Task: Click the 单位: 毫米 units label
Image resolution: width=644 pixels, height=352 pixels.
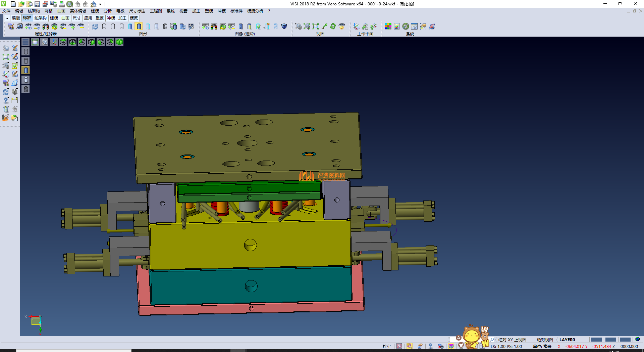Action: tap(542, 346)
